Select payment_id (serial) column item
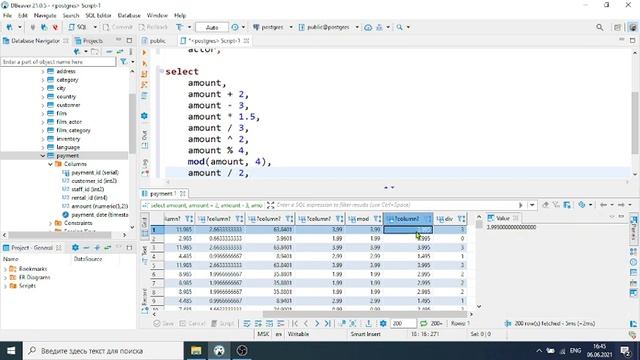640x360 pixels. click(95, 173)
